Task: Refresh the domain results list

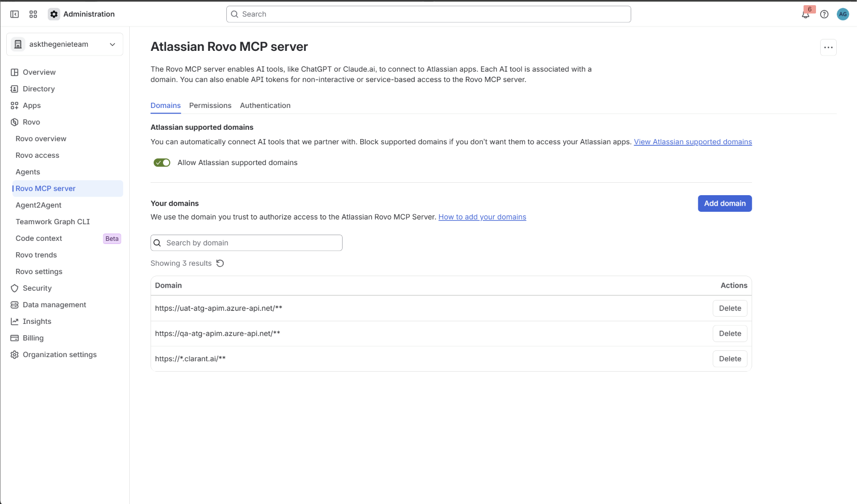Action: point(220,263)
